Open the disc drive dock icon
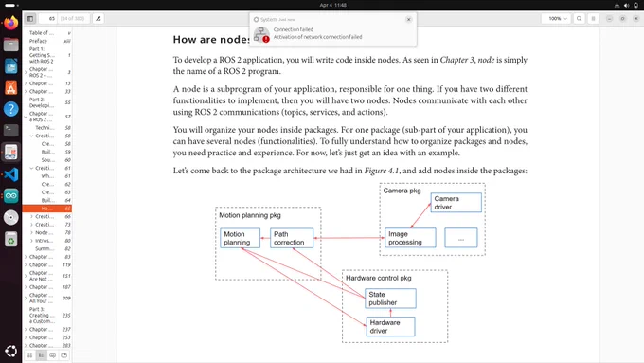This screenshot has width=644, height=363. [11, 217]
